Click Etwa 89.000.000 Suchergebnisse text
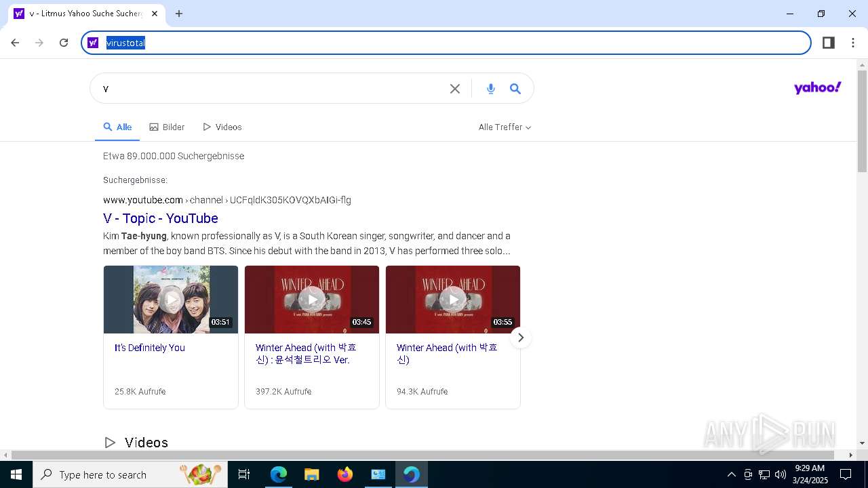The image size is (868, 488). [174, 156]
